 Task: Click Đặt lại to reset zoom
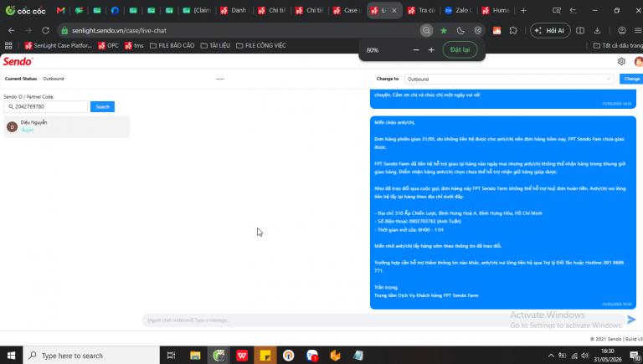point(460,49)
